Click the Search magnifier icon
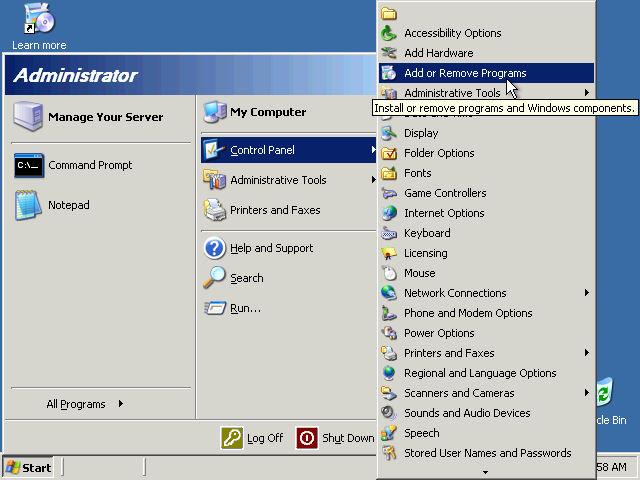 click(x=214, y=278)
